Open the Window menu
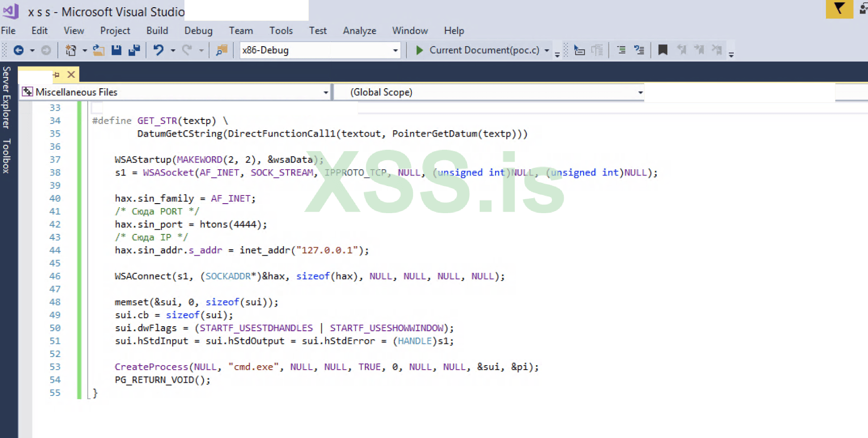This screenshot has height=438, width=868. pyautogui.click(x=410, y=30)
